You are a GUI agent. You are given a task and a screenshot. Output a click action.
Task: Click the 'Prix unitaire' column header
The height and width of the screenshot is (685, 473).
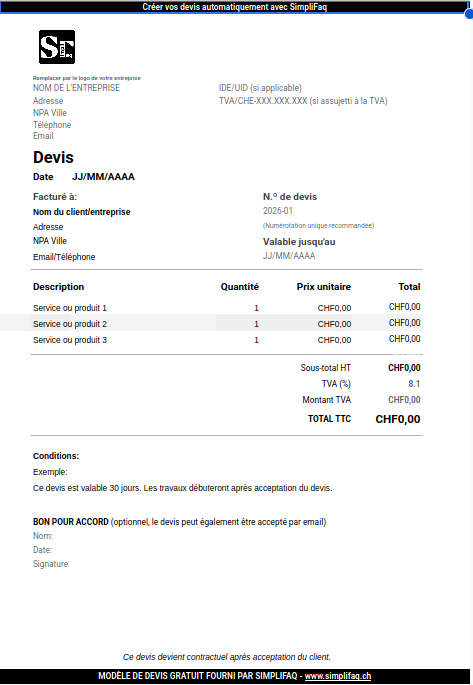324,287
